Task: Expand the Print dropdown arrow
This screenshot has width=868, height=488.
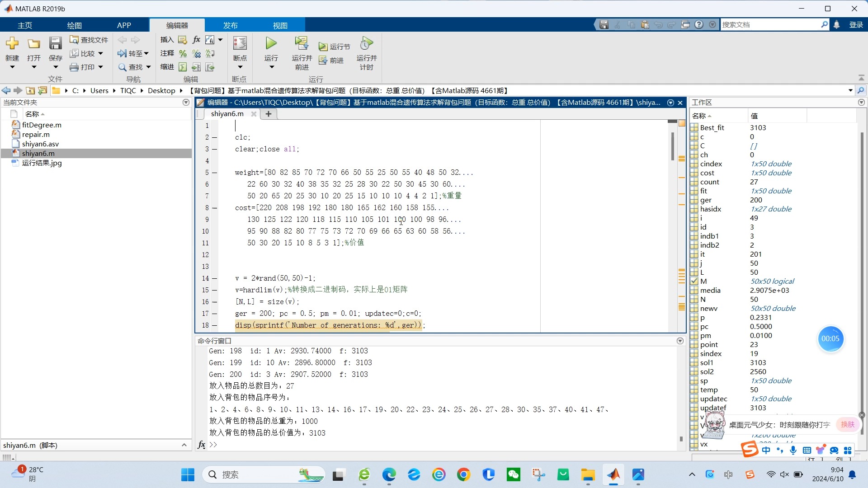Action: (100, 67)
